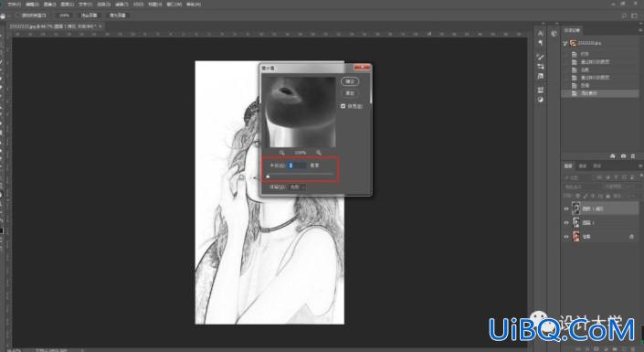Viewport: 644px width, 352px height.
Task: Click lock image pixels brush icon in Layers
Action: point(586,197)
